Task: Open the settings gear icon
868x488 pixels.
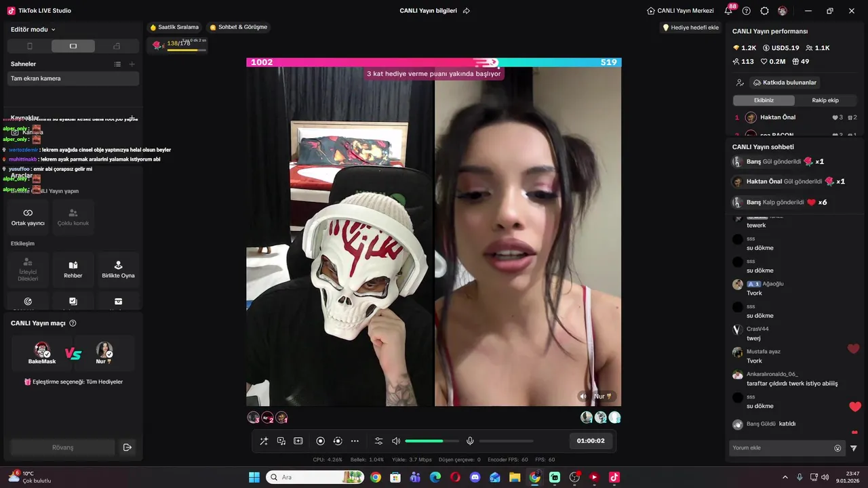Action: [x=764, y=11]
